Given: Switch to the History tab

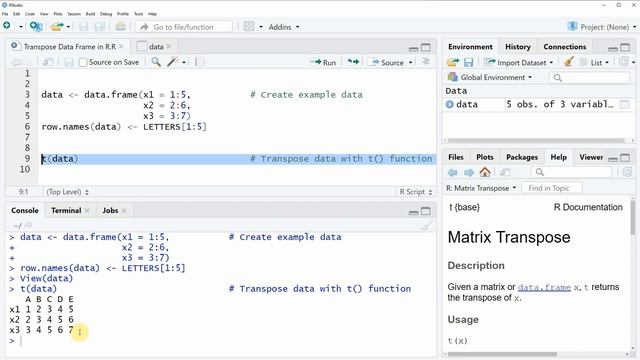Looking at the screenshot, I should point(518,47).
